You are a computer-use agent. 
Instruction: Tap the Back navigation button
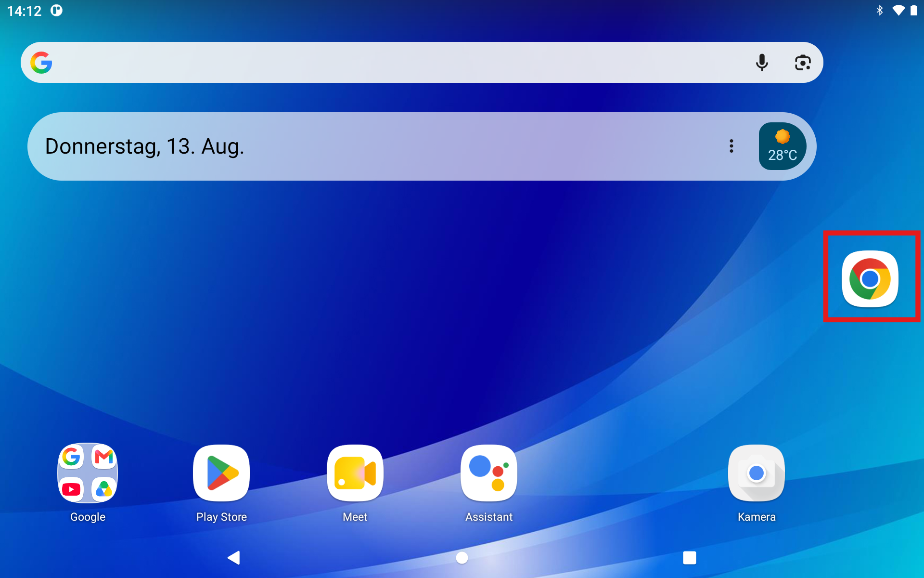click(x=234, y=558)
